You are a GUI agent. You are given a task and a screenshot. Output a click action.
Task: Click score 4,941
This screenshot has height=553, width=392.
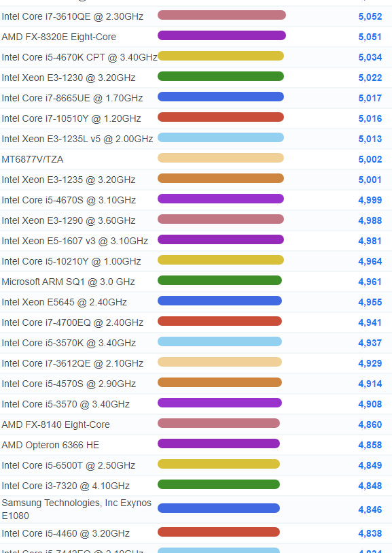[x=370, y=323]
